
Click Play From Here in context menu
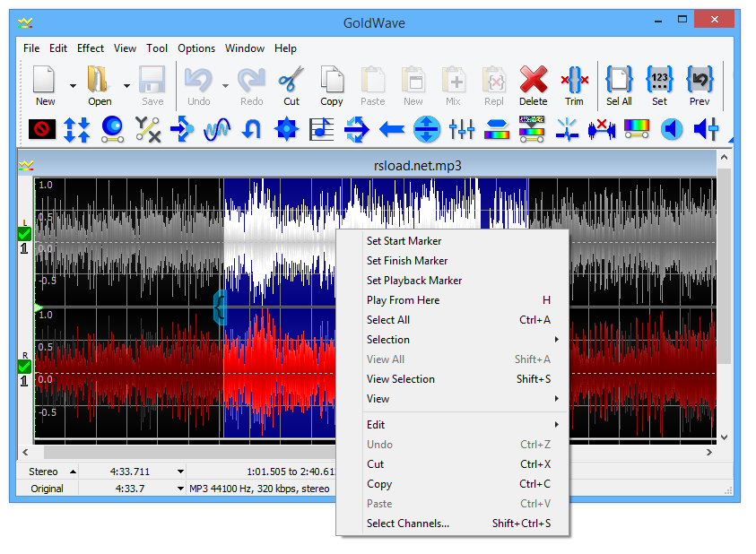coord(403,300)
